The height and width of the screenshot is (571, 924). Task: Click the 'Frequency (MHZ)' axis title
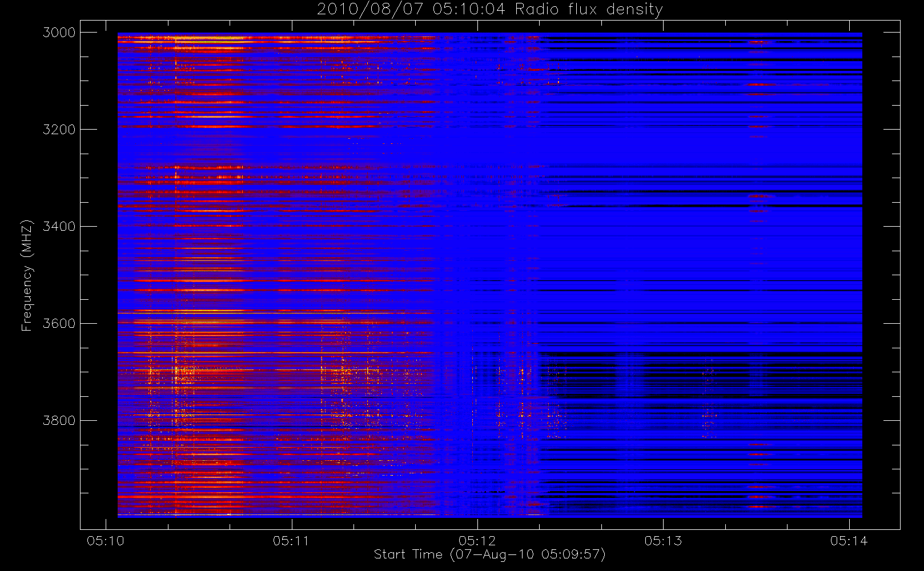[x=27, y=275]
